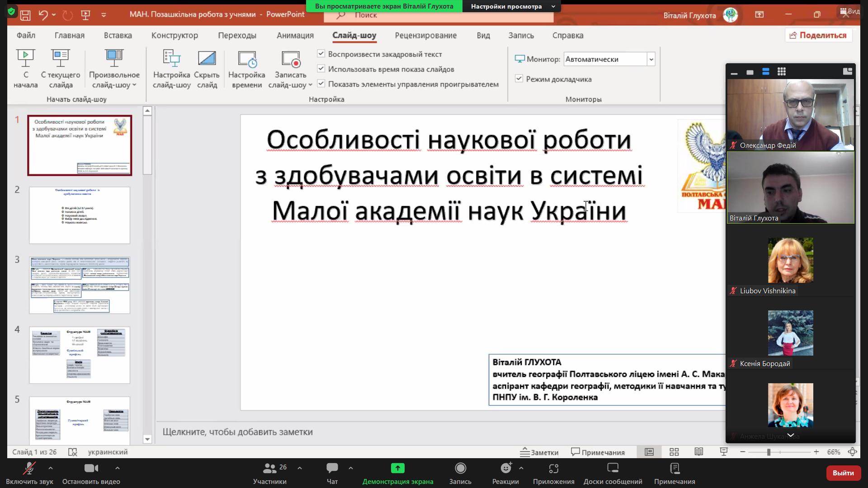This screenshot has width=868, height=488.
Task: Open the Zoom 'Чат' chat
Action: pos(332,474)
